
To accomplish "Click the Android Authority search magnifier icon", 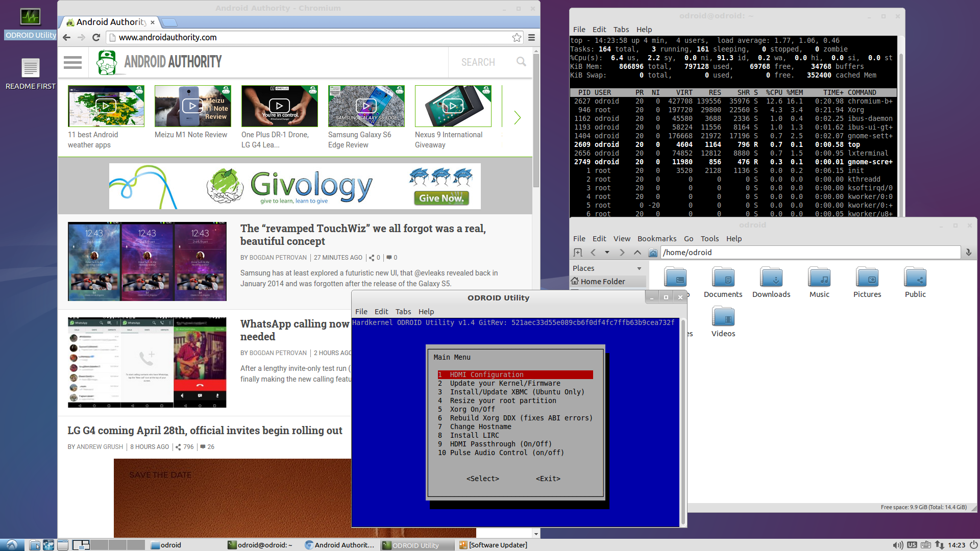I will coord(521,62).
